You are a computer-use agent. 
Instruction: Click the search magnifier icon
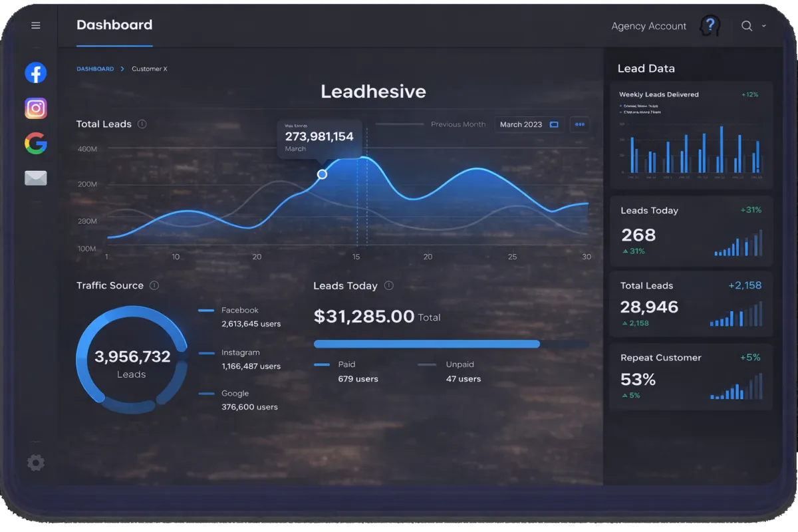(x=747, y=26)
